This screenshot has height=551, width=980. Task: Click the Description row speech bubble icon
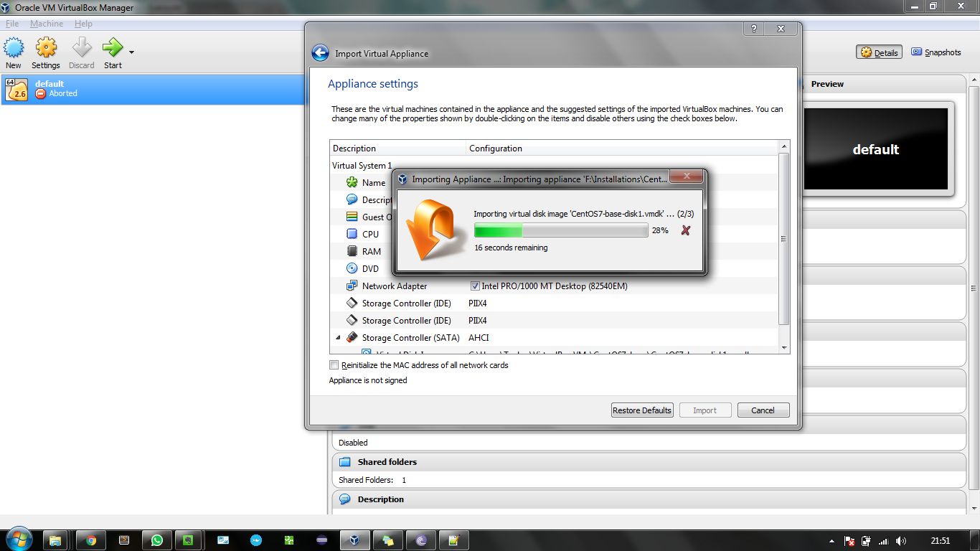point(352,200)
